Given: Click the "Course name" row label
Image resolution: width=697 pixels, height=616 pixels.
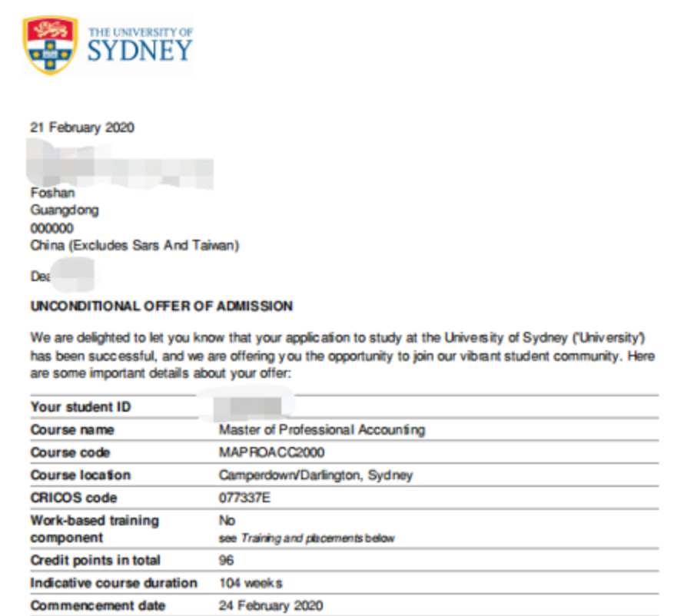Looking at the screenshot, I should (72, 430).
